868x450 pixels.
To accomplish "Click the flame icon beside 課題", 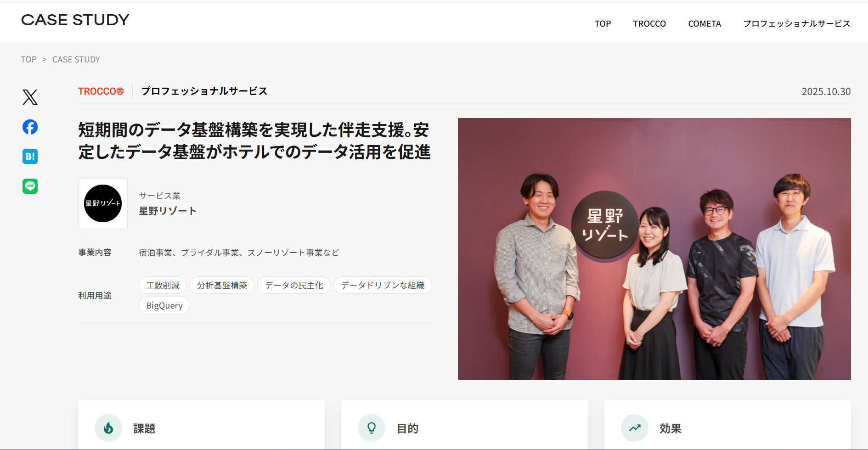I will pyautogui.click(x=108, y=428).
